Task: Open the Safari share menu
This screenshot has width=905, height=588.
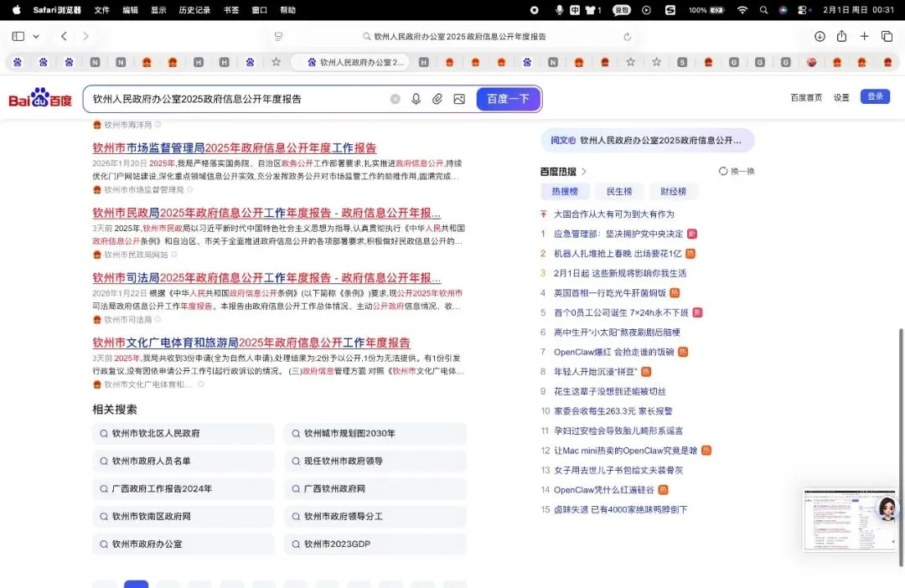Action: pos(841,36)
